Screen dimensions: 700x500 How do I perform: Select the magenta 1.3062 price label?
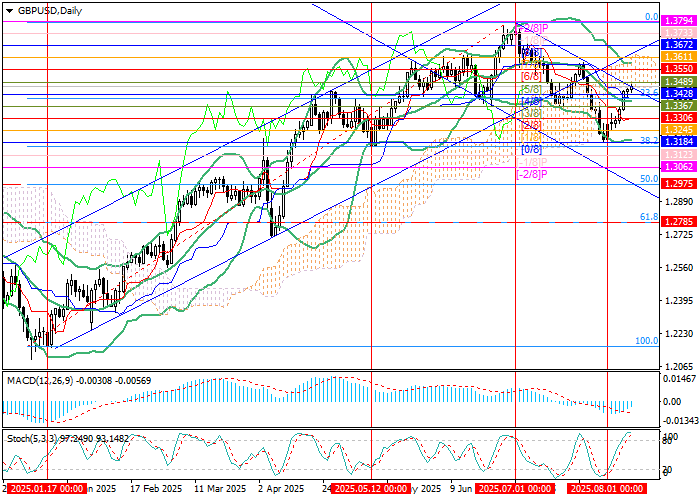point(679,167)
